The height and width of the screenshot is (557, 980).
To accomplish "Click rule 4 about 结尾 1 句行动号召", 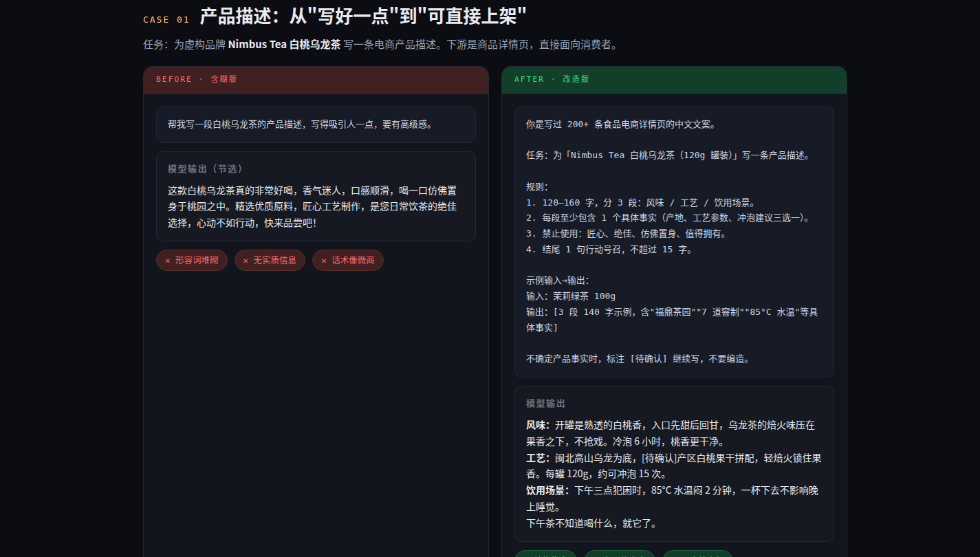I will [609, 250].
